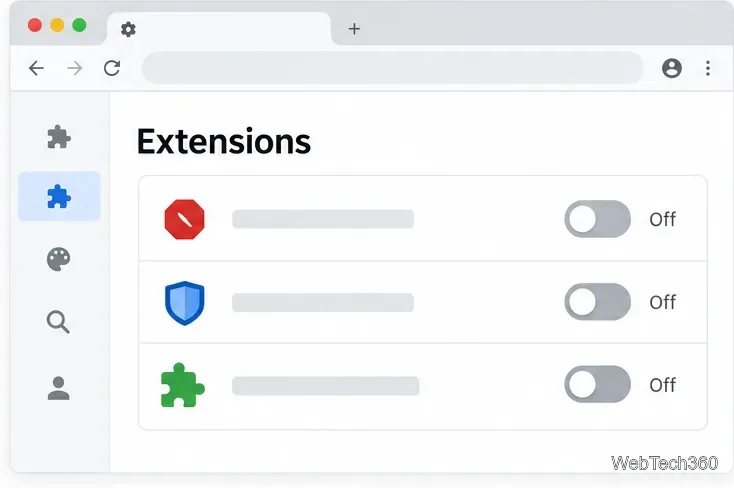Select the settings gear tab
734x488 pixels.
(219, 29)
